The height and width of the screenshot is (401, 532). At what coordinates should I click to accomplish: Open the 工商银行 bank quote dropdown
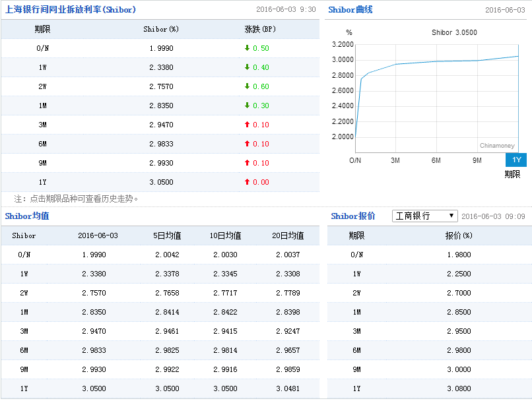(x=424, y=216)
